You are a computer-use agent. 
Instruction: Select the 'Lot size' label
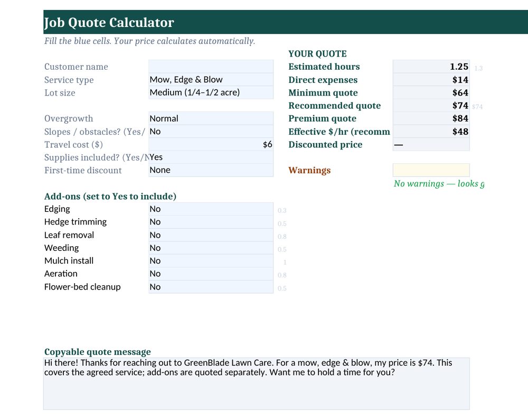(60, 92)
